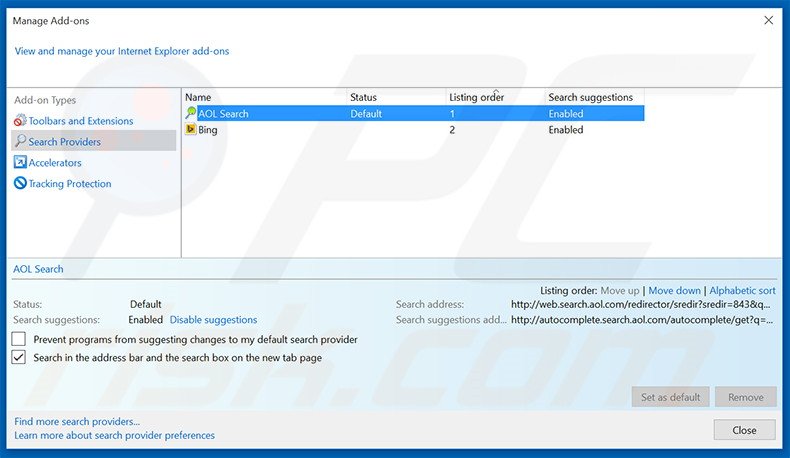Click the Close button

point(744,430)
